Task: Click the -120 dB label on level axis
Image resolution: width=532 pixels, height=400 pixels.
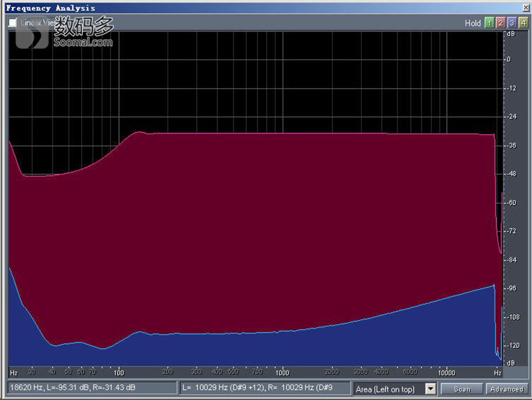Action: [513, 345]
